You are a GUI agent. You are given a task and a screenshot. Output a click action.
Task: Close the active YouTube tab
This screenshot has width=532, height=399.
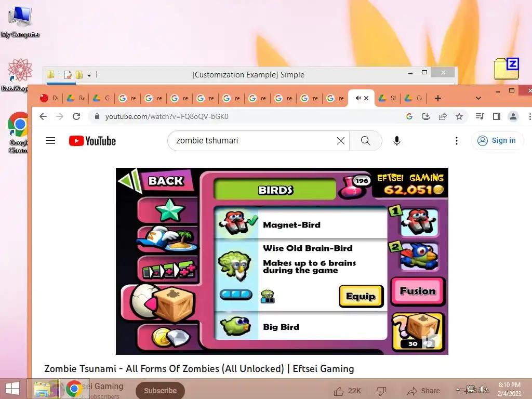(x=366, y=98)
